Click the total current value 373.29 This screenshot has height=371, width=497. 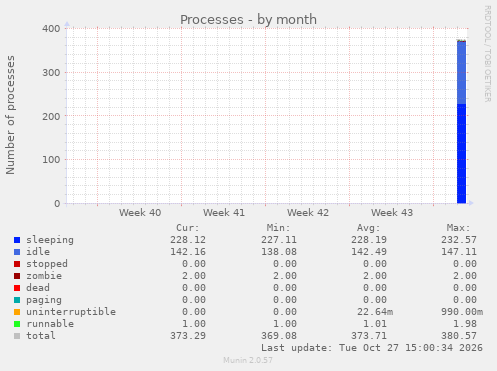(x=188, y=336)
